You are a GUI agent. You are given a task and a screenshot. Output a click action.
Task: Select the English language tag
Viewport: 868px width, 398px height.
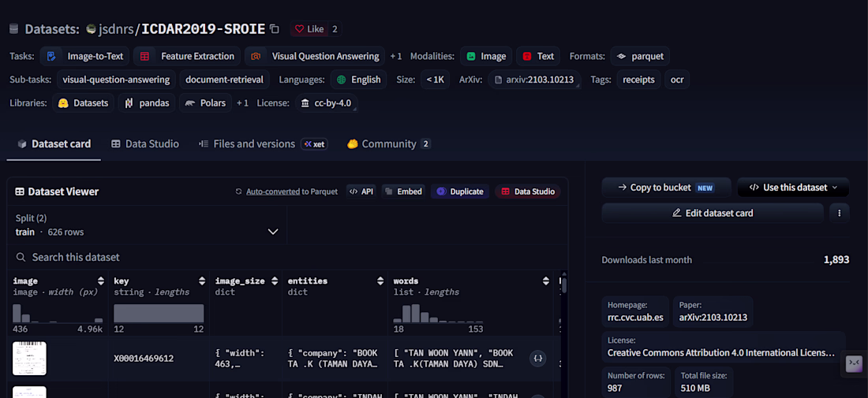click(x=359, y=80)
